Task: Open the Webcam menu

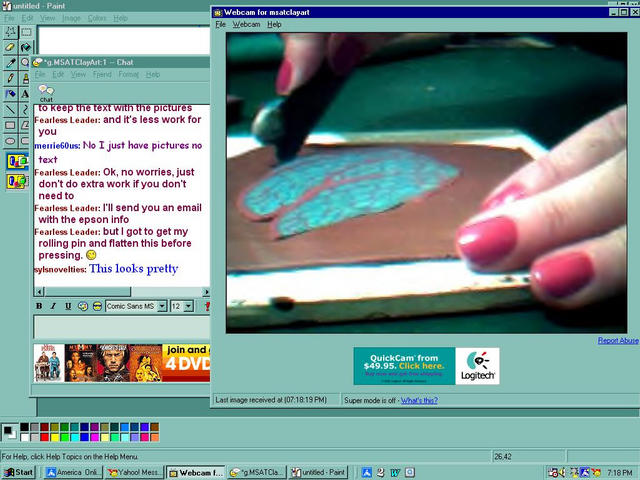Action: pos(246,24)
